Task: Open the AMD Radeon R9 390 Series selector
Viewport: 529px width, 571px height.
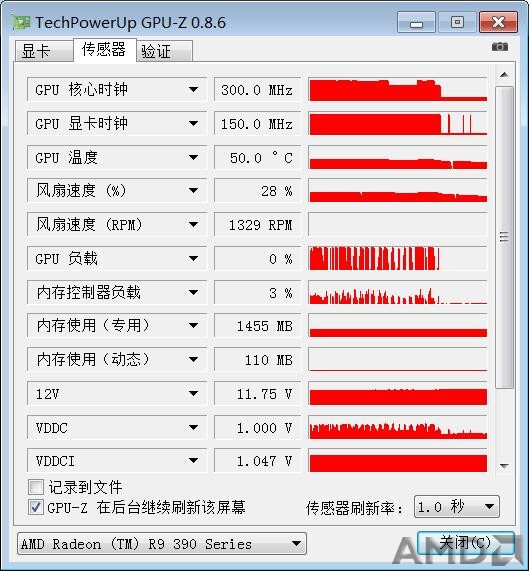Action: (162, 544)
